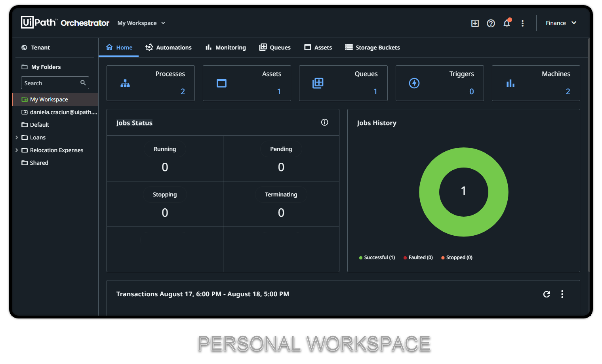
Task: Open the Machines card
Action: [x=536, y=83]
